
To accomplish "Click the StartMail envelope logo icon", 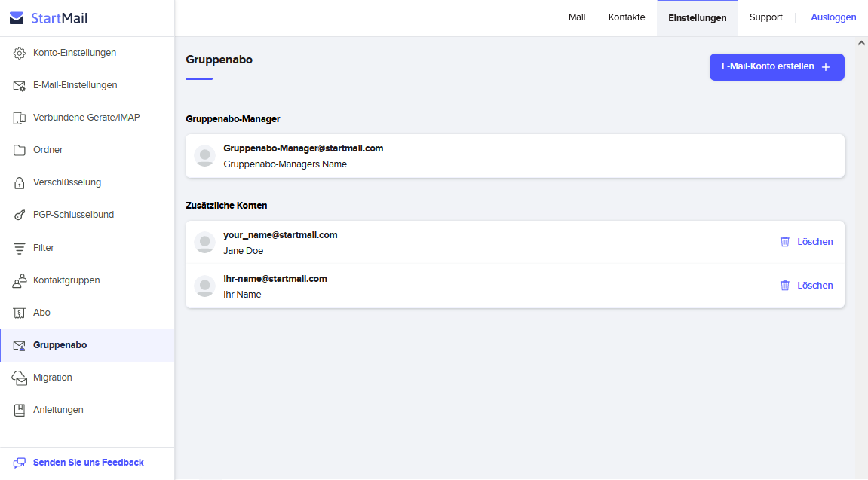I will click(x=17, y=17).
